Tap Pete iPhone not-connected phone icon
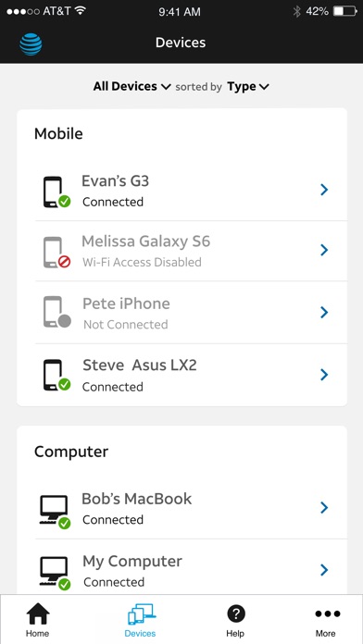The image size is (363, 644). coord(56,312)
